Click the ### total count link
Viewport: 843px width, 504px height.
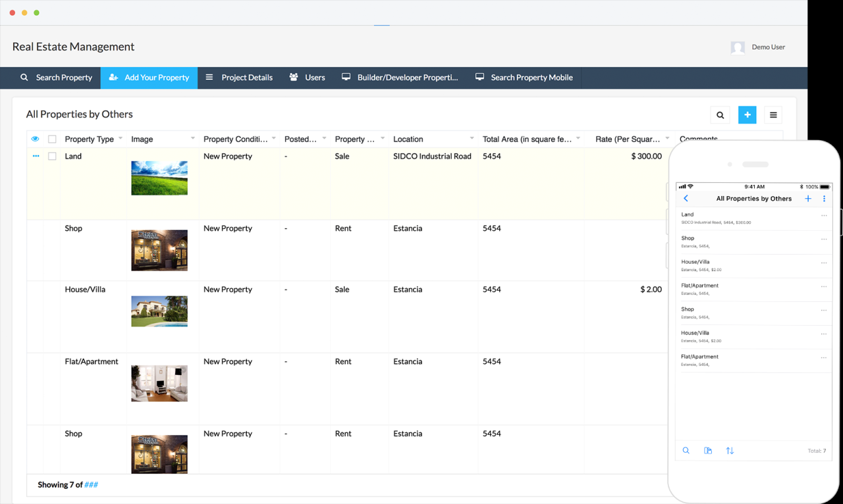91,485
